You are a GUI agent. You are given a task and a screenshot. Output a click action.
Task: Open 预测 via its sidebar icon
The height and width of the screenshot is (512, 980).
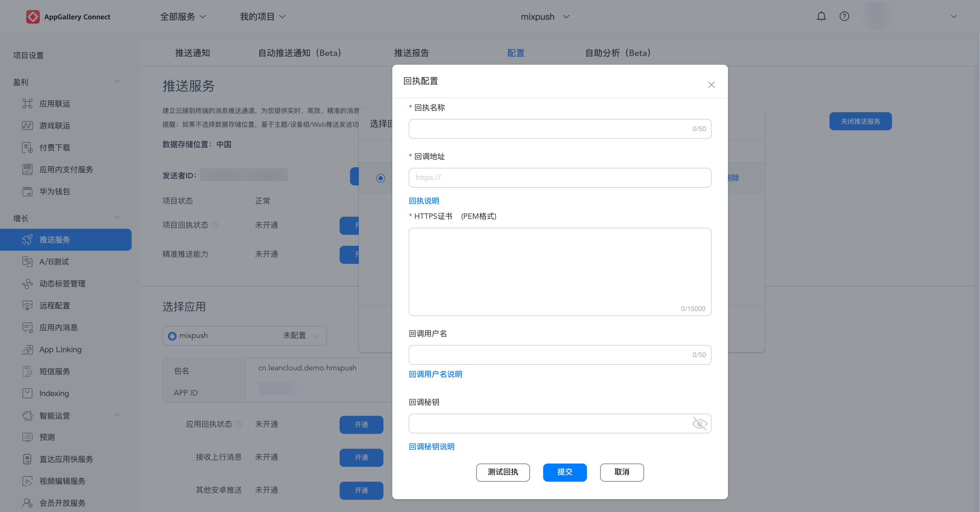(27, 438)
